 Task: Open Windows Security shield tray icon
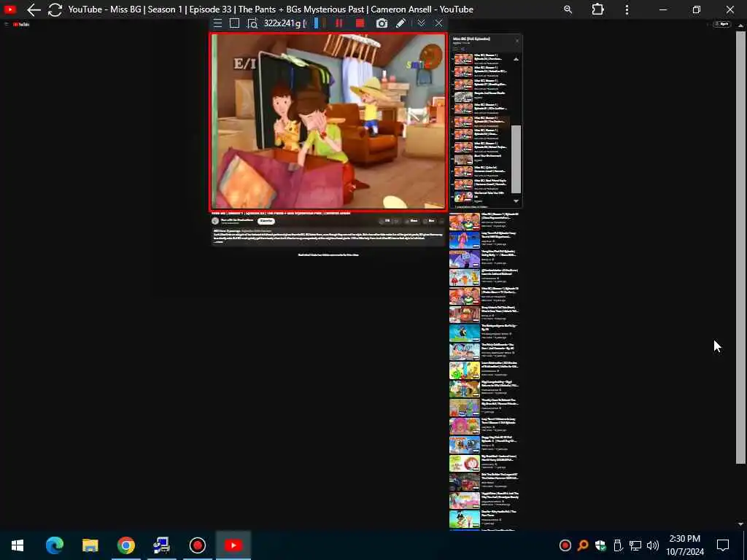click(x=600, y=545)
